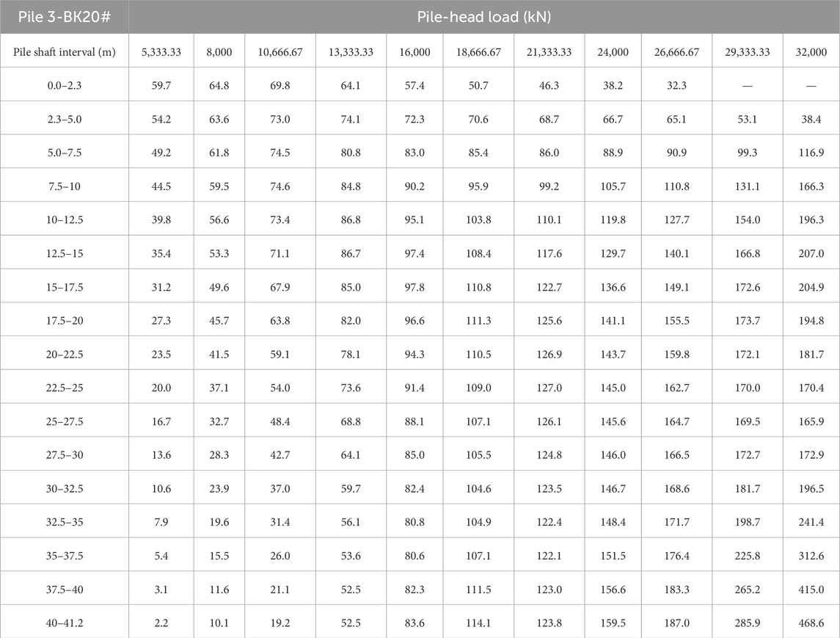The image size is (840, 638).
Task: Select the 2.2 value in bottom row
Action: 161,623
